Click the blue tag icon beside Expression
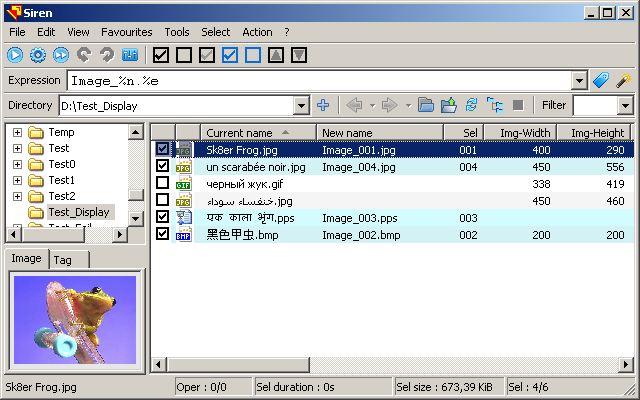The width and height of the screenshot is (640, 400). (601, 80)
